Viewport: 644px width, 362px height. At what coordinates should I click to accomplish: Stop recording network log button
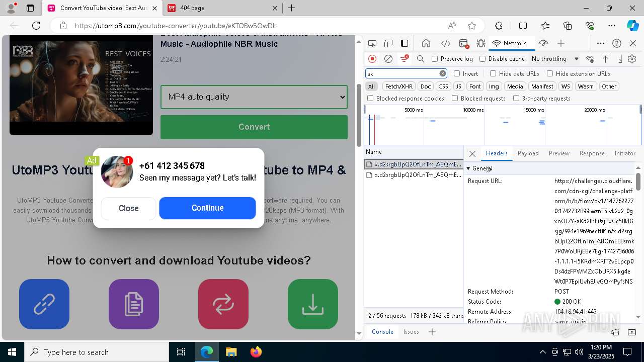pos(372,59)
